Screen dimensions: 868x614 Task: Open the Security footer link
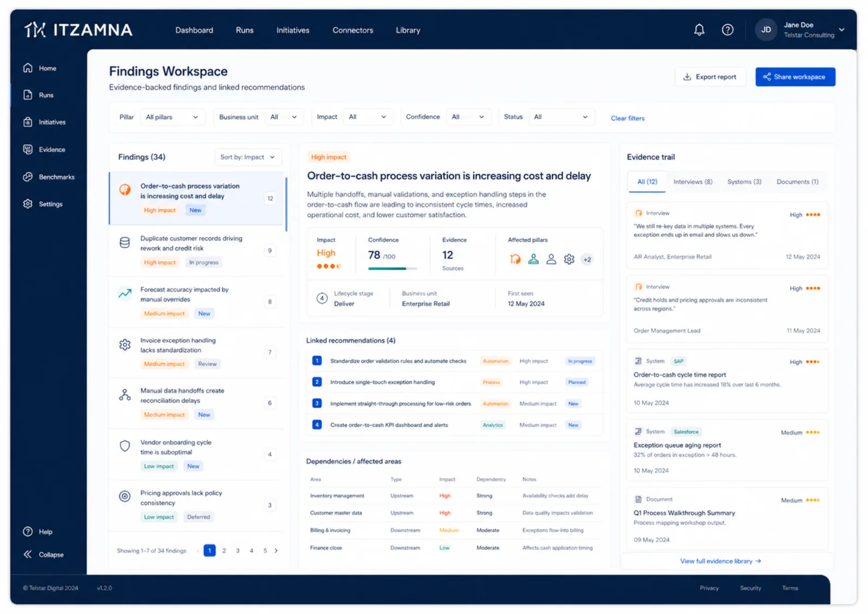750,588
